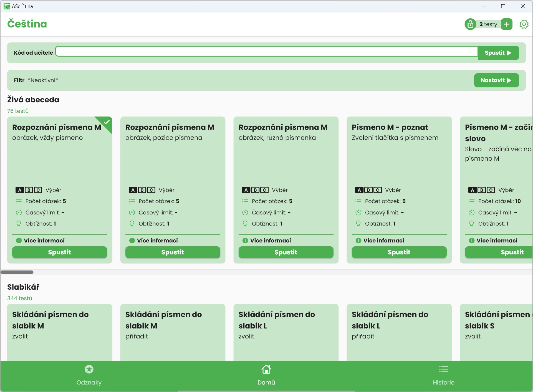Image resolution: width=533 pixels, height=392 pixels.
Task: Click the green plus add-tests icon
Action: pos(507,24)
